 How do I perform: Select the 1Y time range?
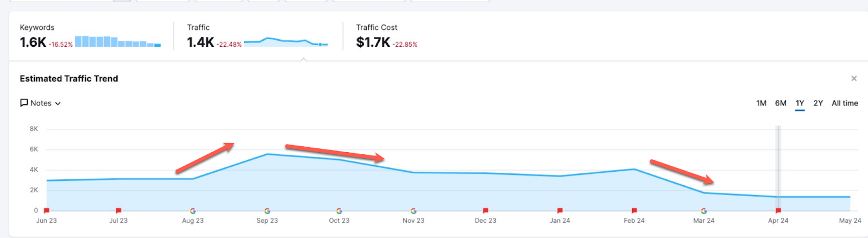800,103
